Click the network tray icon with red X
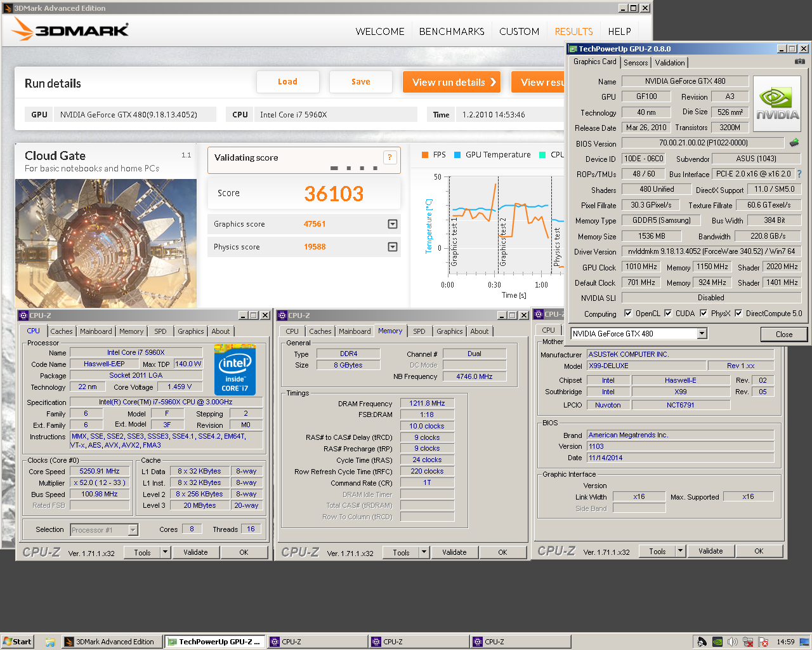The width and height of the screenshot is (812, 650). tap(748, 642)
